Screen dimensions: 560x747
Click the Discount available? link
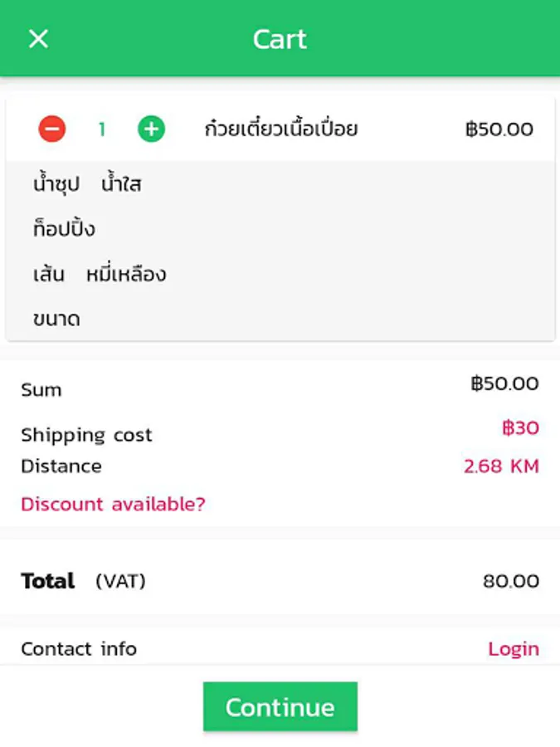pyautogui.click(x=114, y=504)
